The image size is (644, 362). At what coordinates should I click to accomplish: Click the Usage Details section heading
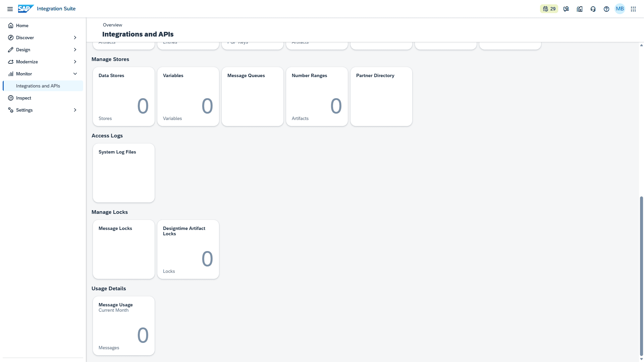click(109, 289)
